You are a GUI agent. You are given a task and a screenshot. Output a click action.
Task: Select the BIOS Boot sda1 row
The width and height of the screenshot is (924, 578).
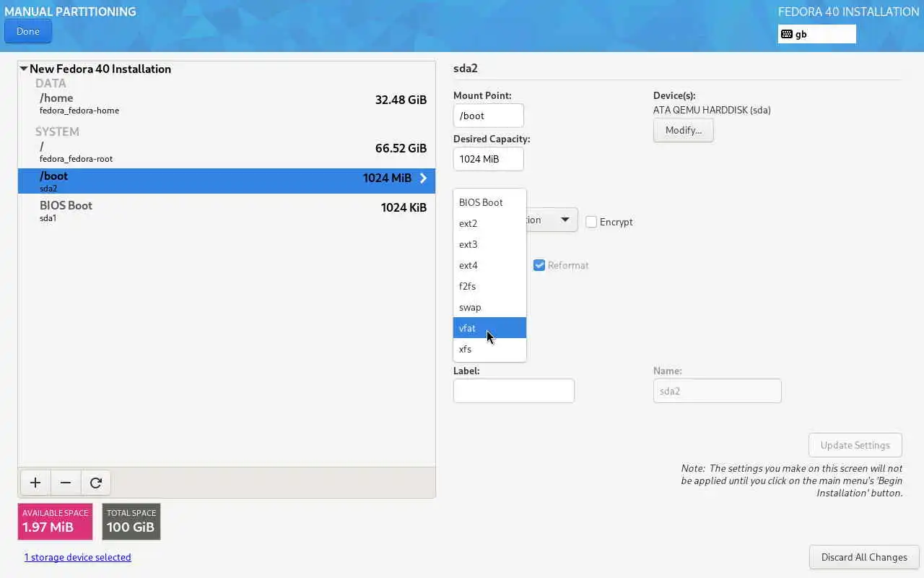[227, 210]
